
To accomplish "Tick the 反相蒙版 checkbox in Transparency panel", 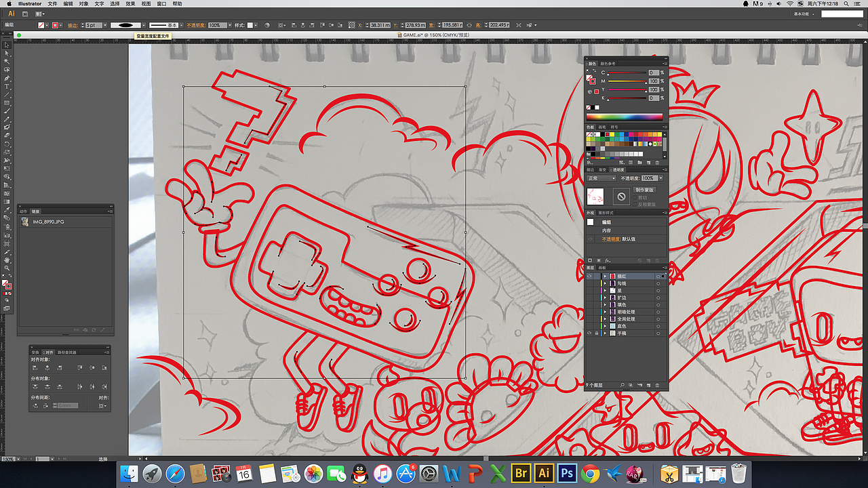I will coord(635,203).
